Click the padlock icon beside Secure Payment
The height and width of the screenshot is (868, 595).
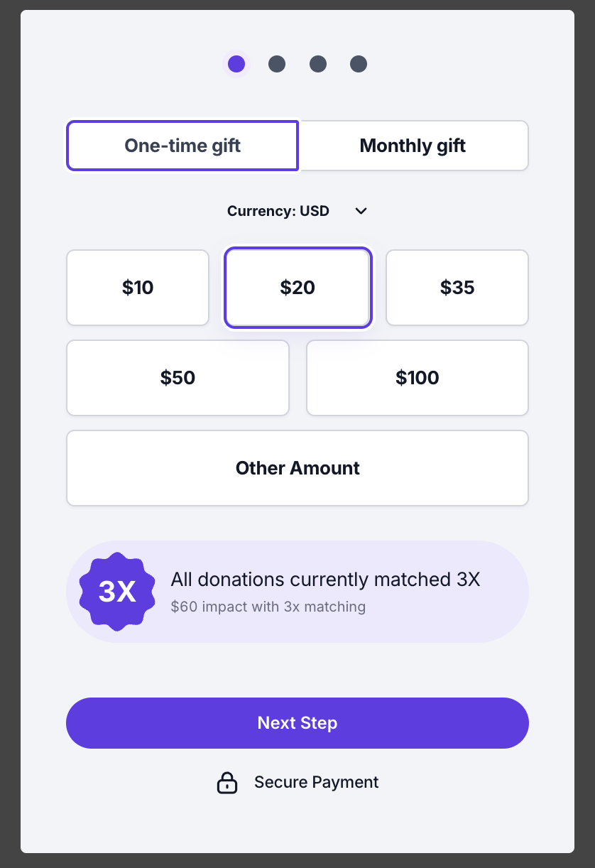226,782
